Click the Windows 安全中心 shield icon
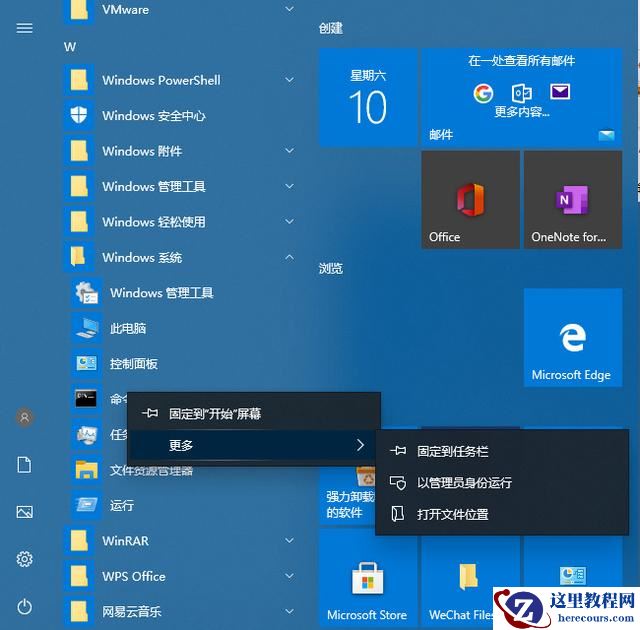 pyautogui.click(x=79, y=115)
